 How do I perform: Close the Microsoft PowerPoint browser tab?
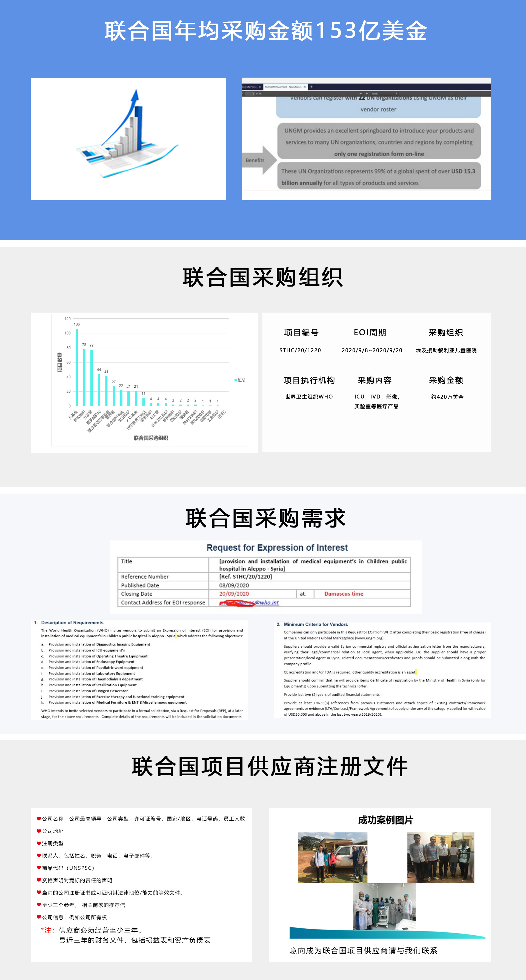click(x=304, y=87)
